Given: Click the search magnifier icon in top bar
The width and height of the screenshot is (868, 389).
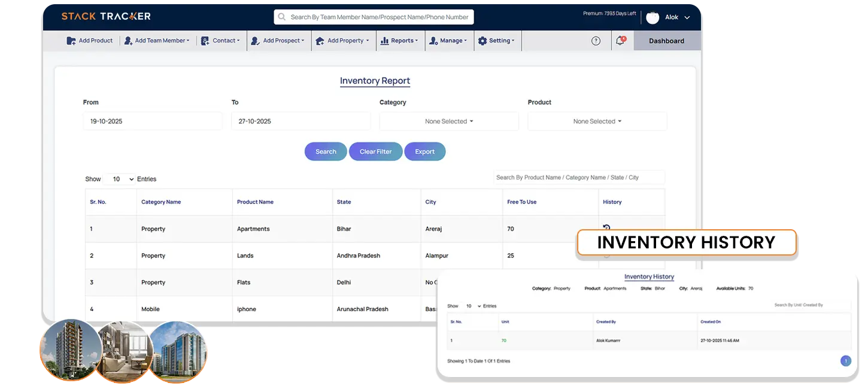Looking at the screenshot, I should tap(282, 17).
